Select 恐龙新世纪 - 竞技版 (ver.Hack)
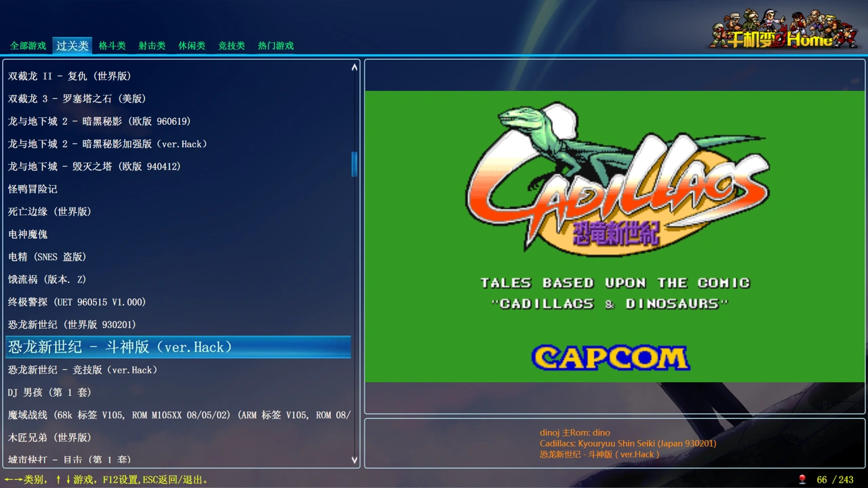This screenshot has width=868, height=488. point(83,370)
